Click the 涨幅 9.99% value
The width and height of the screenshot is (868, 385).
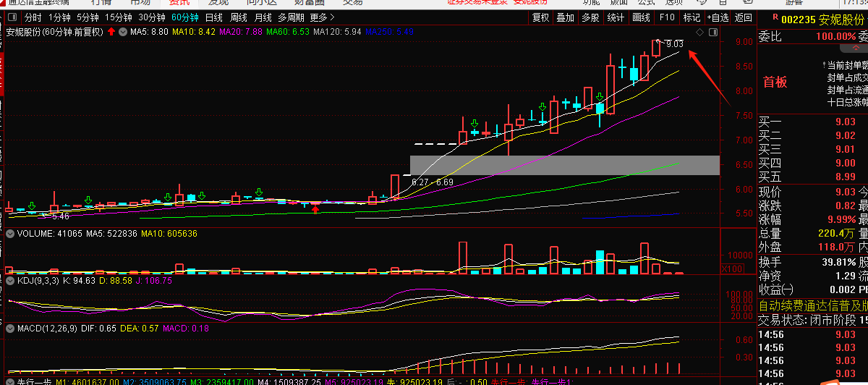[841, 220]
